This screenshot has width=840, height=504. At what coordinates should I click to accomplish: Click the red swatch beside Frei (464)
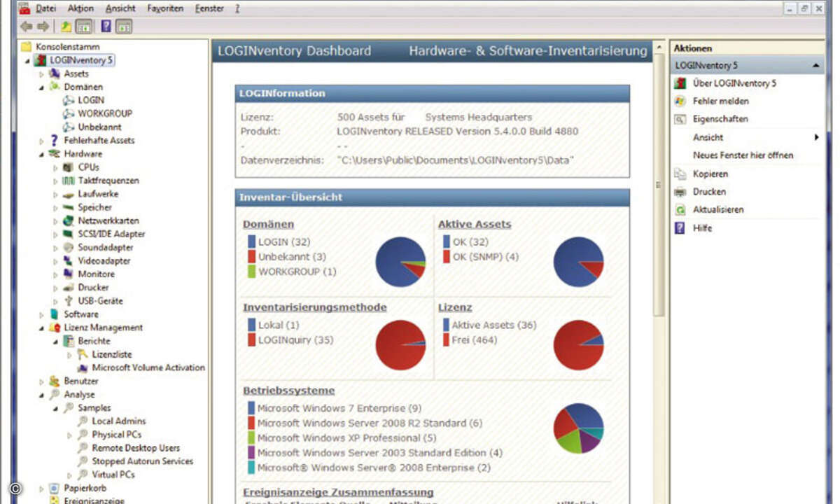pyautogui.click(x=446, y=339)
